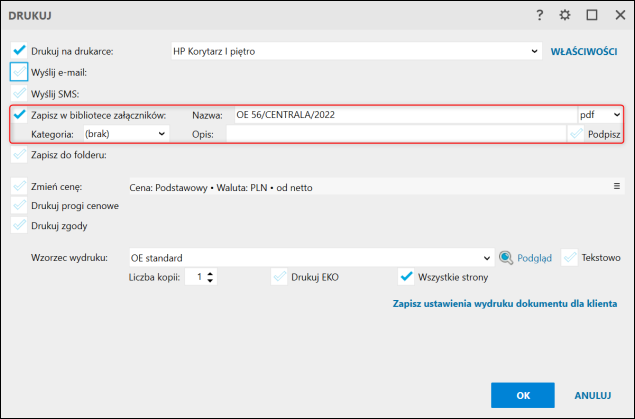Click into the Opis text field

(396, 133)
